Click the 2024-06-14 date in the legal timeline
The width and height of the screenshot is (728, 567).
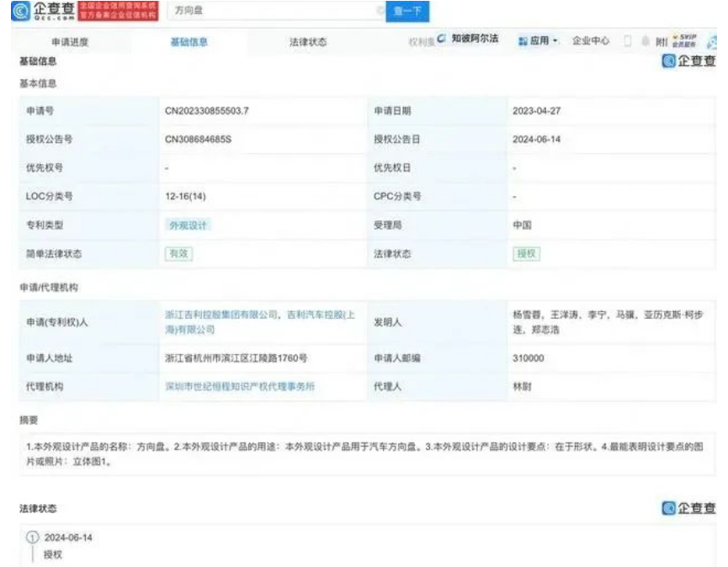coord(68,538)
